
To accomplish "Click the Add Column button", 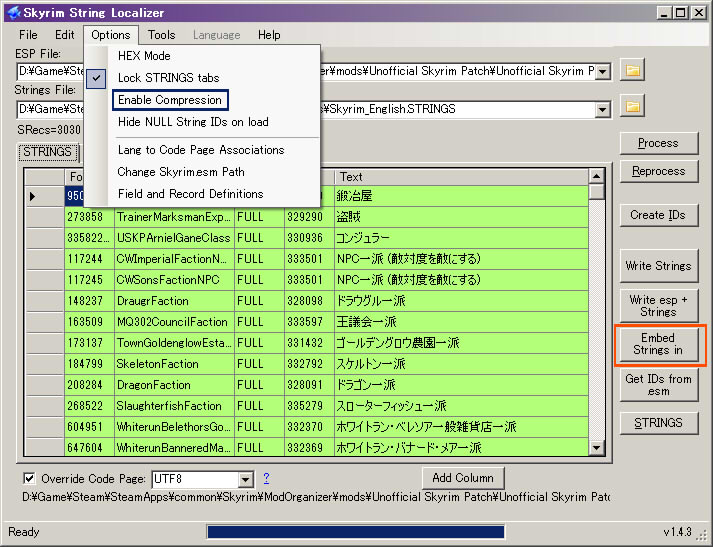I will coord(463,478).
